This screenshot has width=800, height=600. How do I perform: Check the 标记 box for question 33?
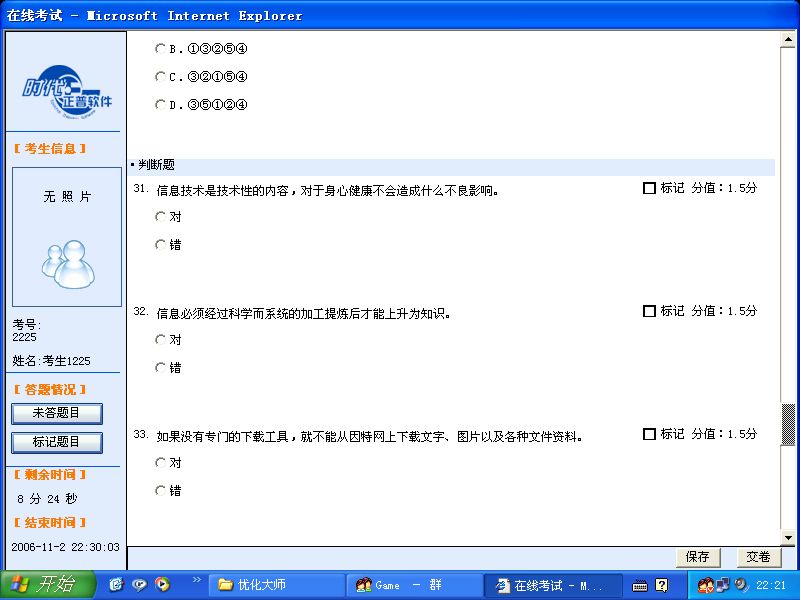coord(649,435)
